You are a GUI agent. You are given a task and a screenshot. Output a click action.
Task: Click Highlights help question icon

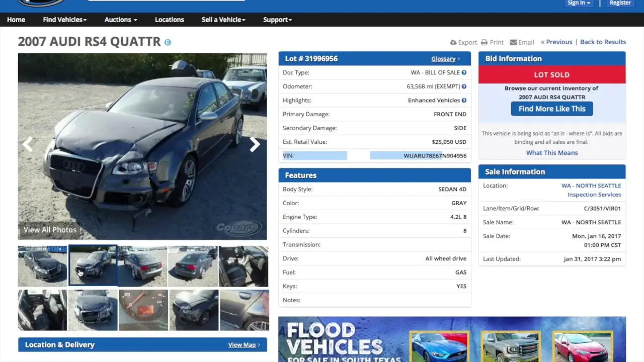tap(464, 100)
